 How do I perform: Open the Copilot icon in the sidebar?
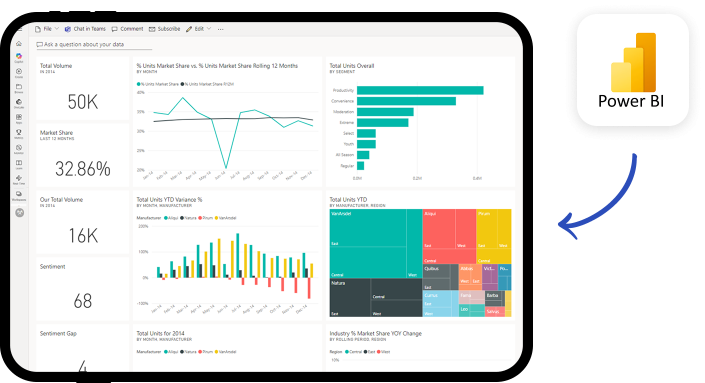(19, 57)
